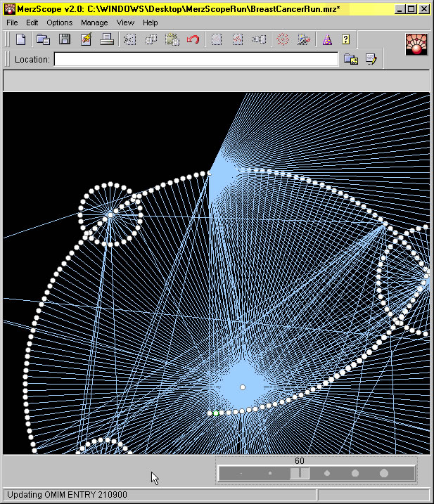Viewport: 434px width, 504px height.
Task: Click the red Undo arrow icon
Action: 193,39
